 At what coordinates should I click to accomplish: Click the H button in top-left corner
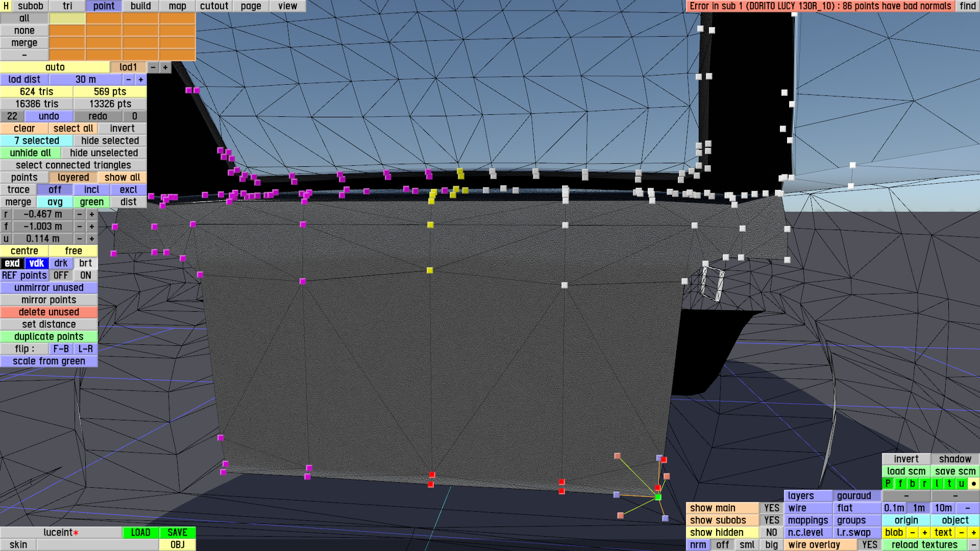6,6
